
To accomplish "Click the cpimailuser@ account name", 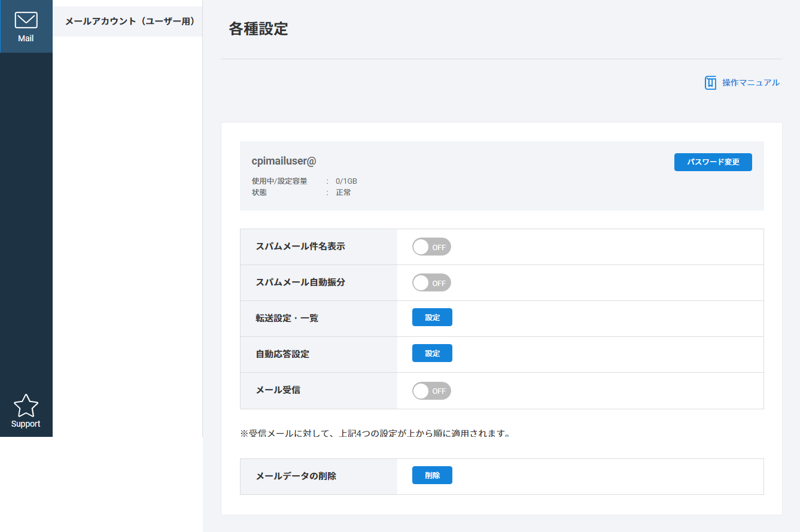I will pos(284,161).
